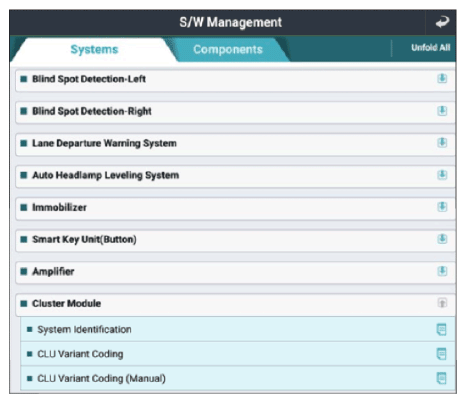Select the Immobilizer system row
466x403 pixels.
(235, 208)
